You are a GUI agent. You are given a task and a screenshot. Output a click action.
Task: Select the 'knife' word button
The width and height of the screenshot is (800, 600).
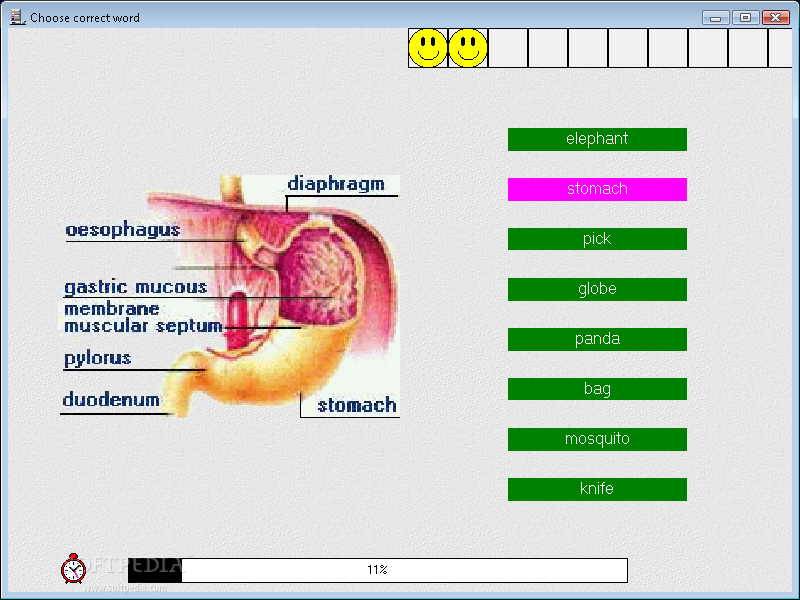(597, 489)
